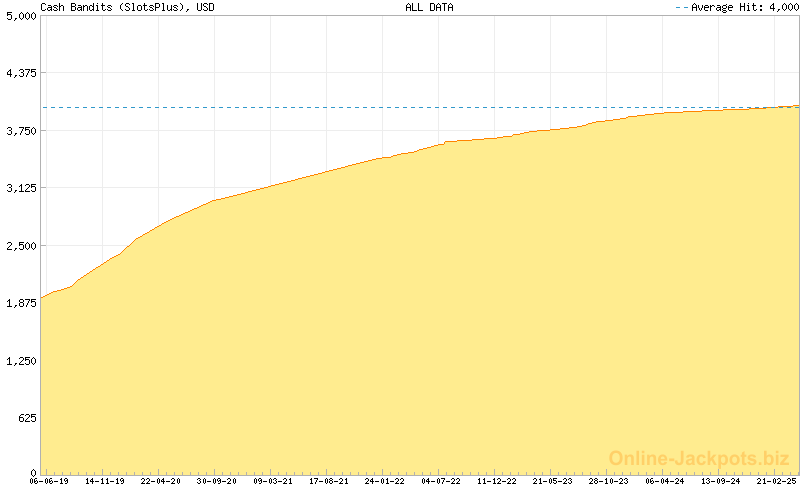Click the 24-01-22 date marker
Image resolution: width=800 pixels, height=490 pixels.
[x=385, y=481]
